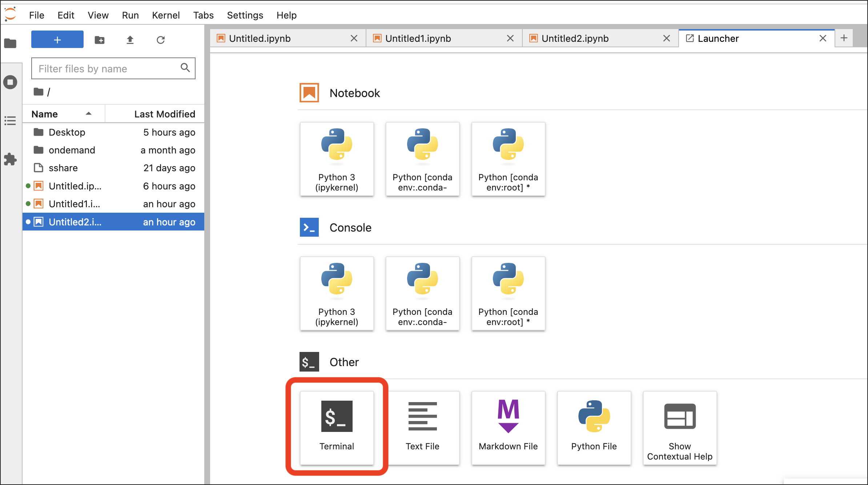The width and height of the screenshot is (868, 485).
Task: Close the Untitled2.ipynb tab
Action: click(666, 39)
